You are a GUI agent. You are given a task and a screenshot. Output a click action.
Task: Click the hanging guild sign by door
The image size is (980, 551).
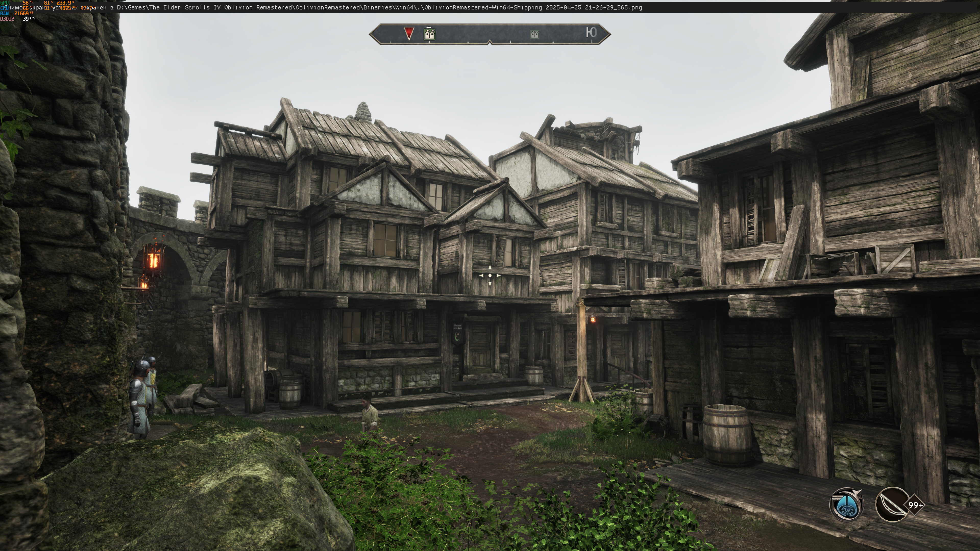[x=458, y=334]
